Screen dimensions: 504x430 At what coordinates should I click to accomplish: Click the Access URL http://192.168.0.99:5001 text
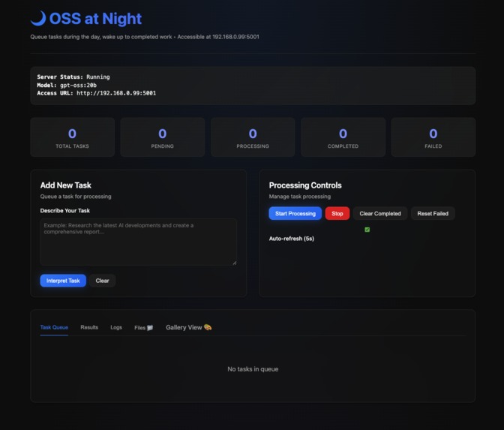pyautogui.click(x=97, y=93)
